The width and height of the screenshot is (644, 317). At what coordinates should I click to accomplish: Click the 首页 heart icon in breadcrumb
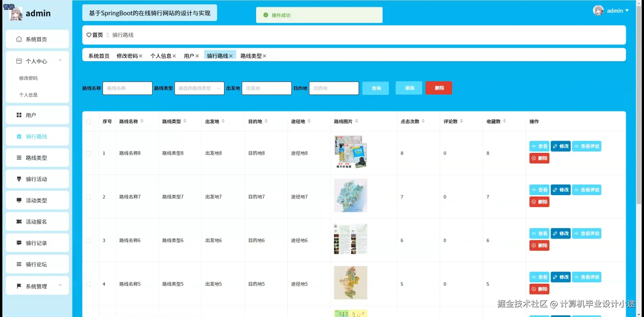pos(88,35)
